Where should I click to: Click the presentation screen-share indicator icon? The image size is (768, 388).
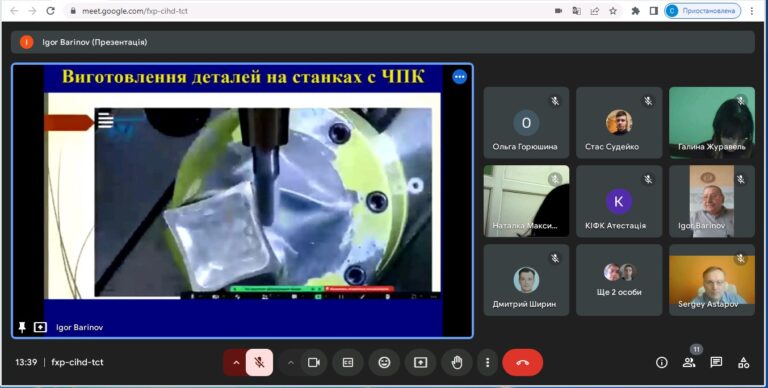[x=40, y=327]
